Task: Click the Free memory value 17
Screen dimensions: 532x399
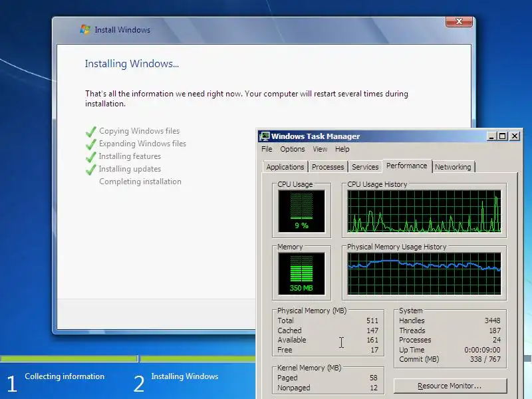Action: (x=374, y=350)
